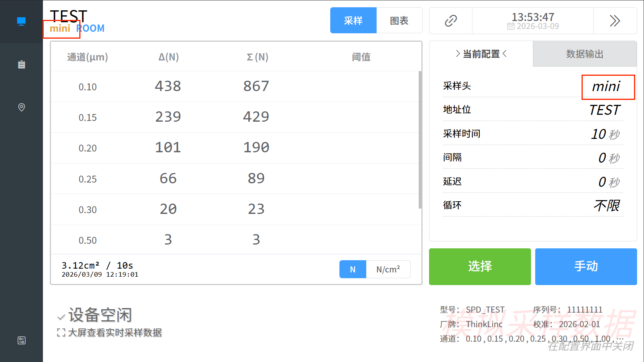644x362 pixels.
Task: Switch to the 图表 chart view
Action: point(399,21)
